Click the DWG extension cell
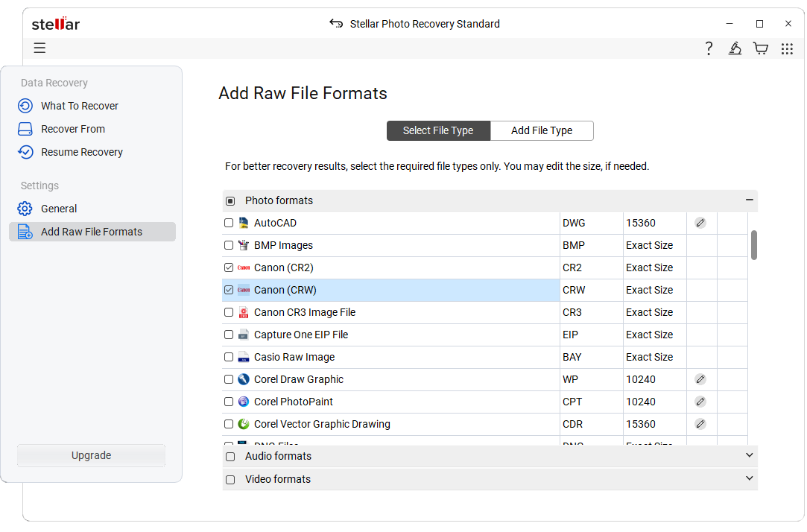807x532 pixels. pyautogui.click(x=592, y=224)
